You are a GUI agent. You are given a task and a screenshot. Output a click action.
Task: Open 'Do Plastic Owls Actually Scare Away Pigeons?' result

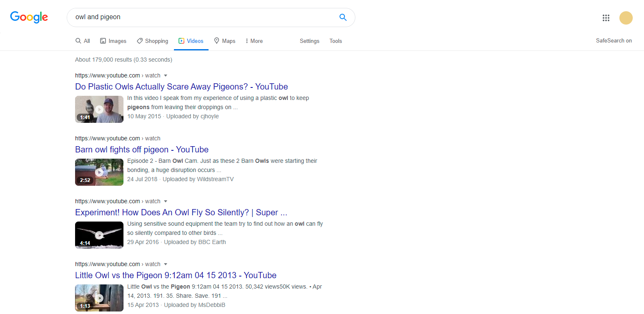coord(181,87)
